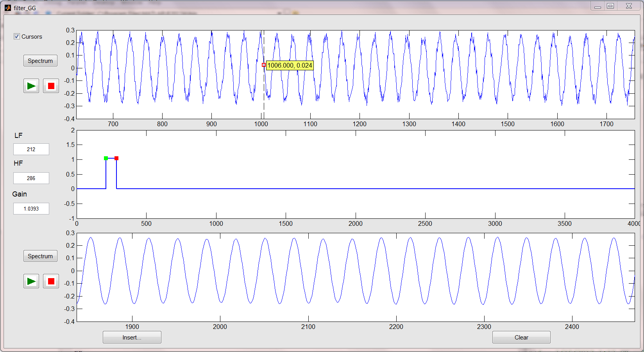644x352 pixels.
Task: Select the HF frequency field showing 286
Action: (x=31, y=178)
